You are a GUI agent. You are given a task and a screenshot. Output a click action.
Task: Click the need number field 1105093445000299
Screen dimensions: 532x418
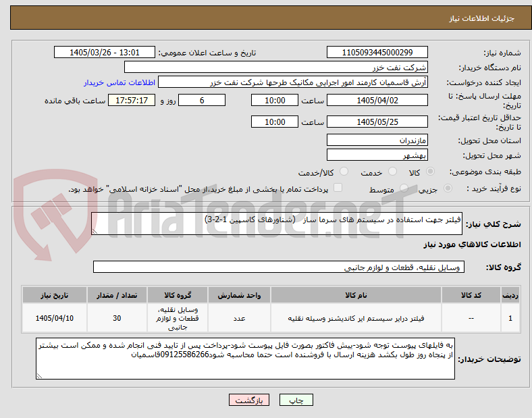[377, 53]
